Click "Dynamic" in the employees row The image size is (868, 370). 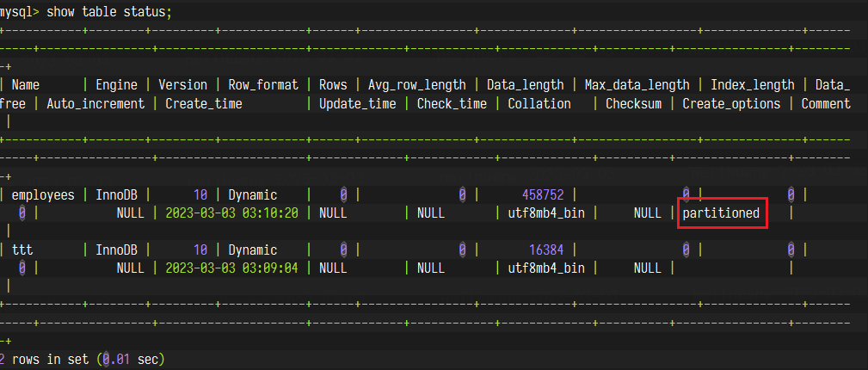click(253, 195)
